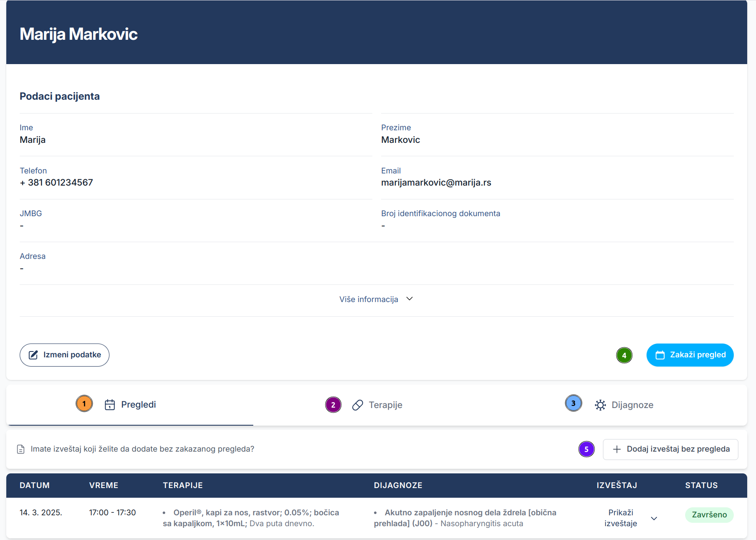756x540 pixels.
Task: Click the green badge numbered 4
Action: click(624, 355)
